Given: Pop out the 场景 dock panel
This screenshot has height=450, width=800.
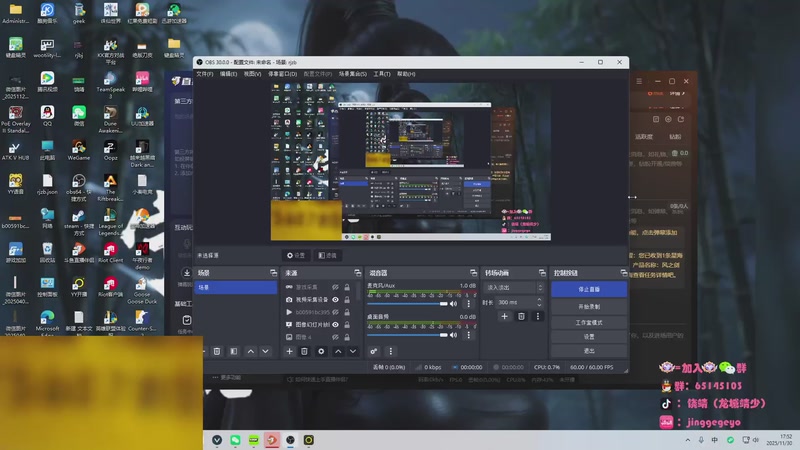Looking at the screenshot, I should 273,273.
